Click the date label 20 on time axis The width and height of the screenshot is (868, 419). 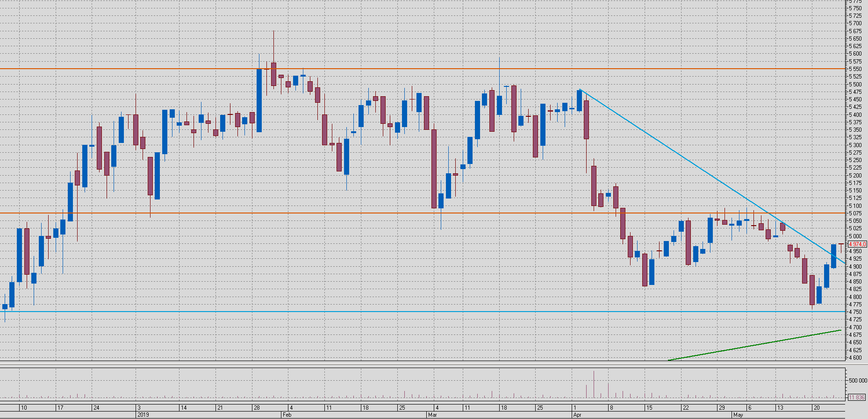(817, 408)
